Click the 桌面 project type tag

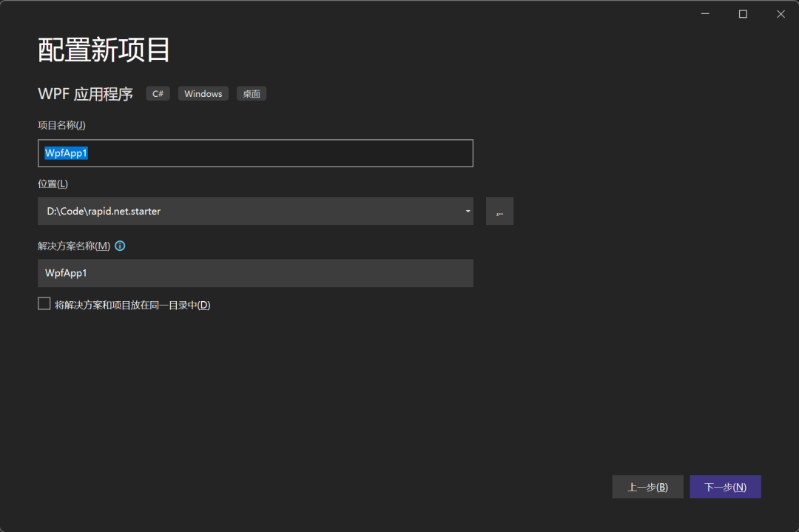252,94
